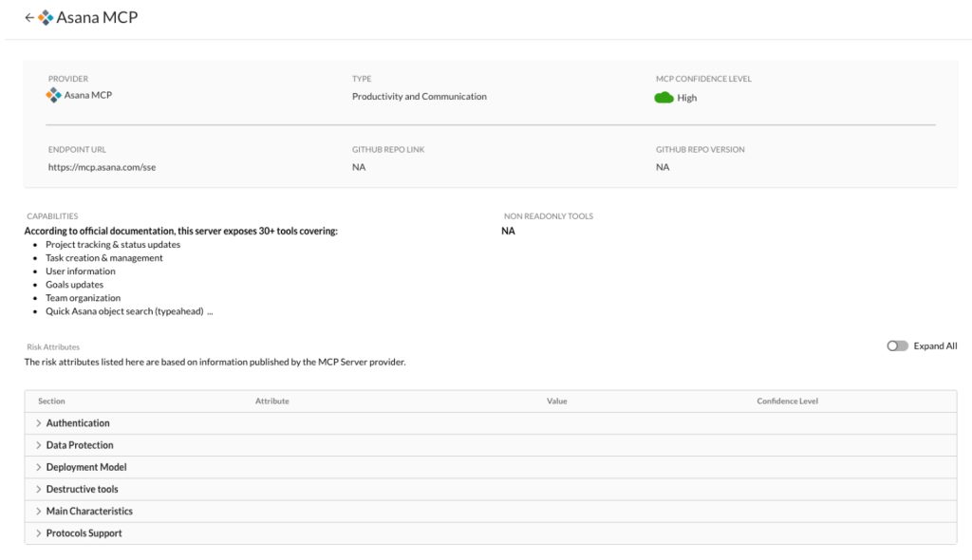Screen dimensions: 972x560
Task: Click the NA value under Non Readonly Tools
Action: (509, 231)
